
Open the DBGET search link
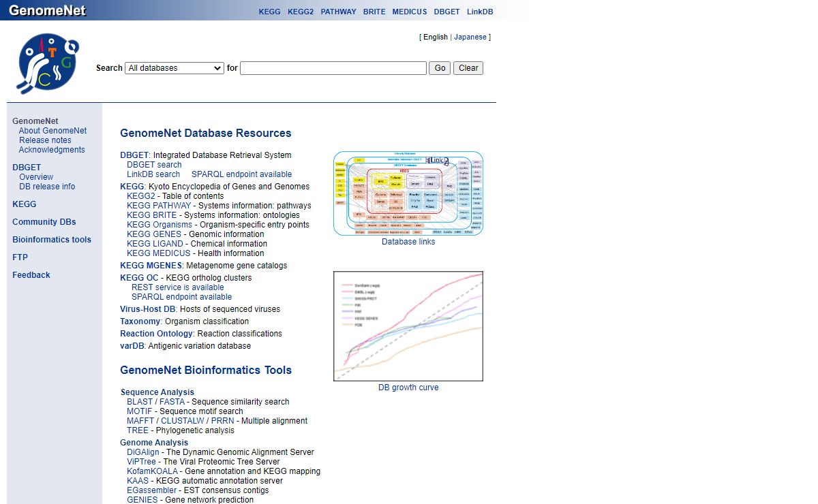(x=154, y=165)
